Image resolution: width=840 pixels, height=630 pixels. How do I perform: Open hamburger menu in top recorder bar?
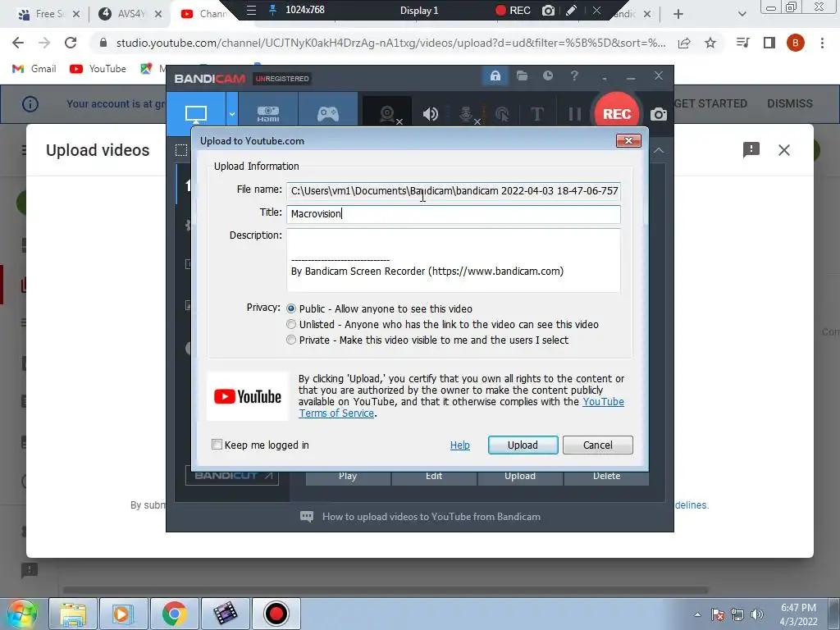(251, 10)
